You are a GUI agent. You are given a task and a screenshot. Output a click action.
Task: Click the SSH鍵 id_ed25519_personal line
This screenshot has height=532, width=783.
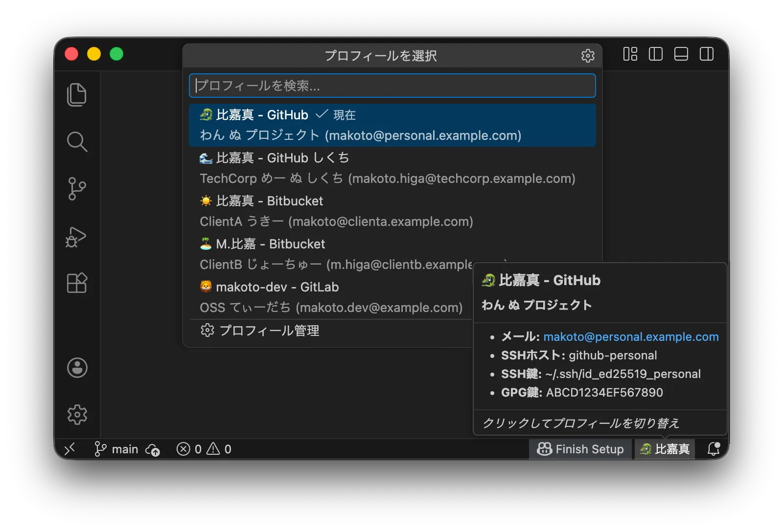(601, 374)
